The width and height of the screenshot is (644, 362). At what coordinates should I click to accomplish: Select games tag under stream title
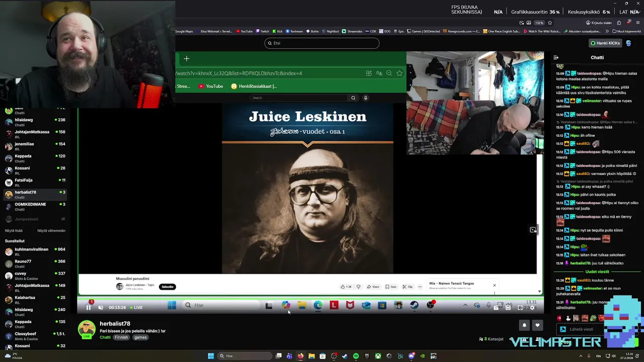click(140, 337)
